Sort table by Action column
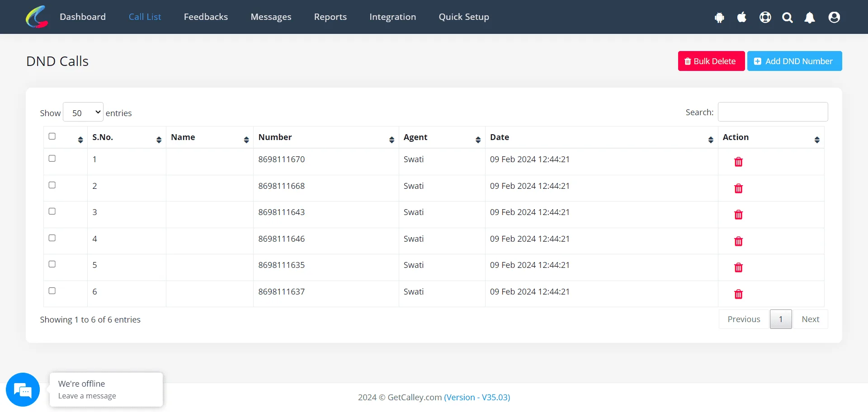This screenshot has width=868, height=412. pyautogui.click(x=817, y=140)
